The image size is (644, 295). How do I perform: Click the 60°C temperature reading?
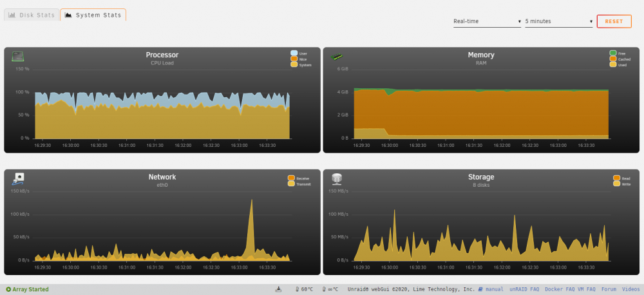[305, 289]
